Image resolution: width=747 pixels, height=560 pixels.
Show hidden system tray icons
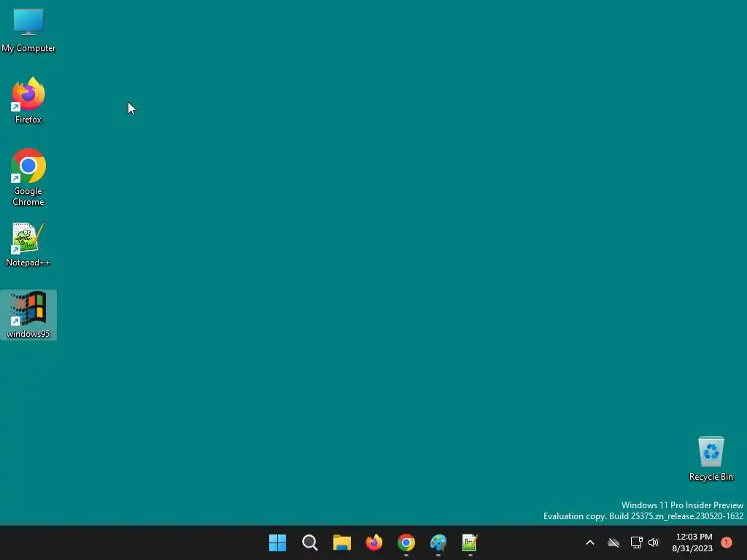click(589, 542)
